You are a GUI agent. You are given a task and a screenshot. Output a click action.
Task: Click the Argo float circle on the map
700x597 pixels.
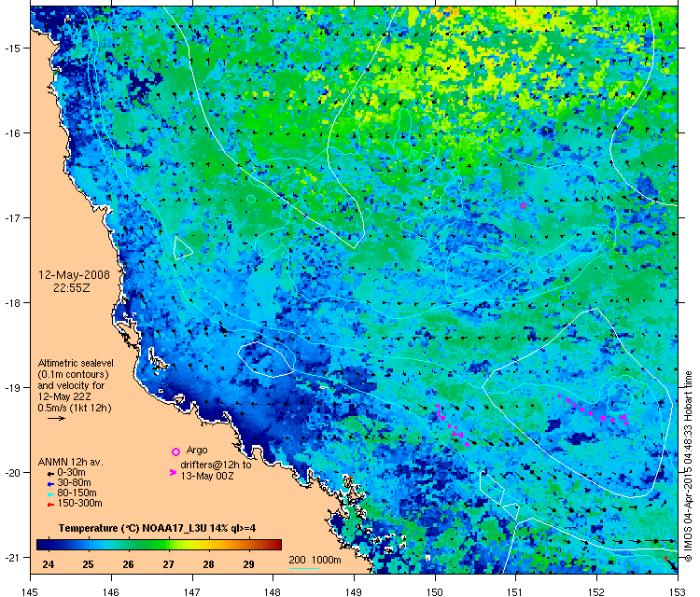(523, 206)
